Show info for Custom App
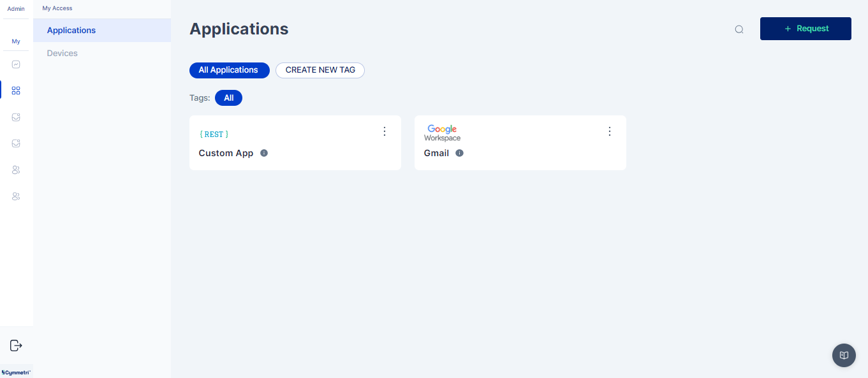868x378 pixels. 264,153
